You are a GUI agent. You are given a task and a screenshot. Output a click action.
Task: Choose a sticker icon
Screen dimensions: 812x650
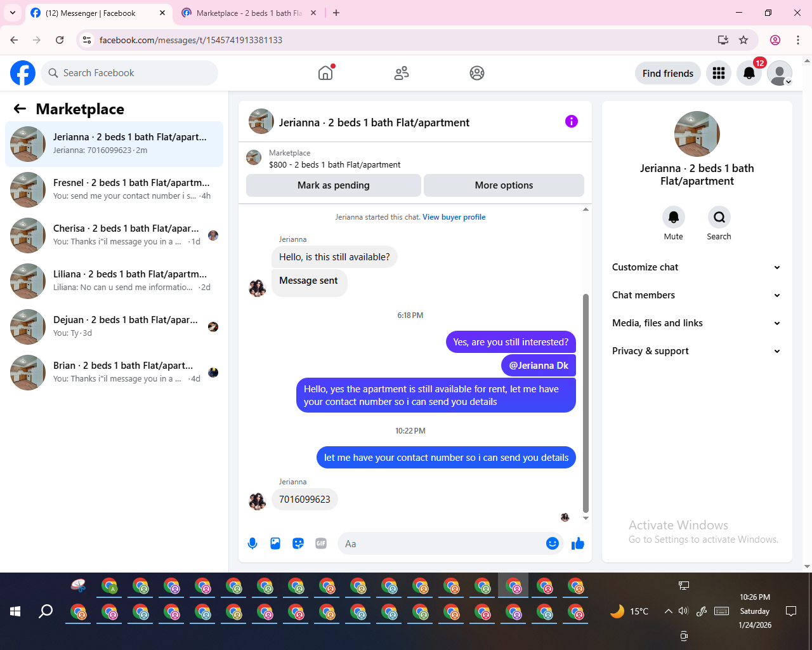coord(298,543)
